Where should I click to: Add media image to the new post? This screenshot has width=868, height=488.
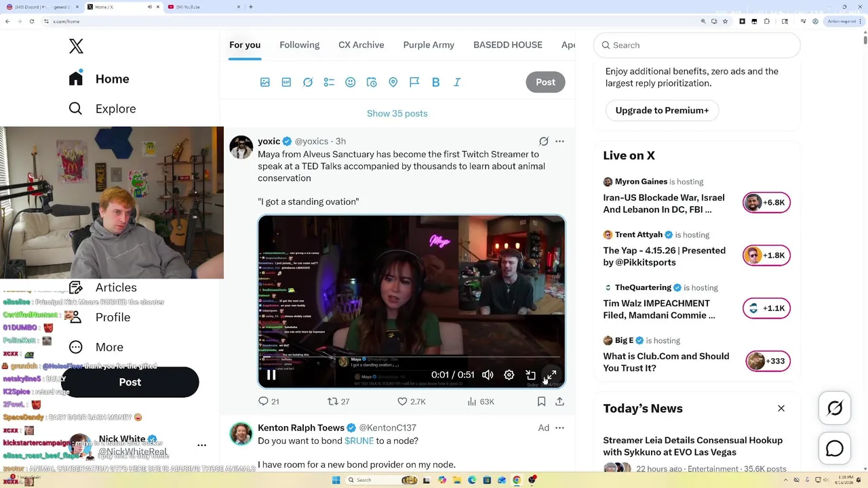[x=265, y=82]
